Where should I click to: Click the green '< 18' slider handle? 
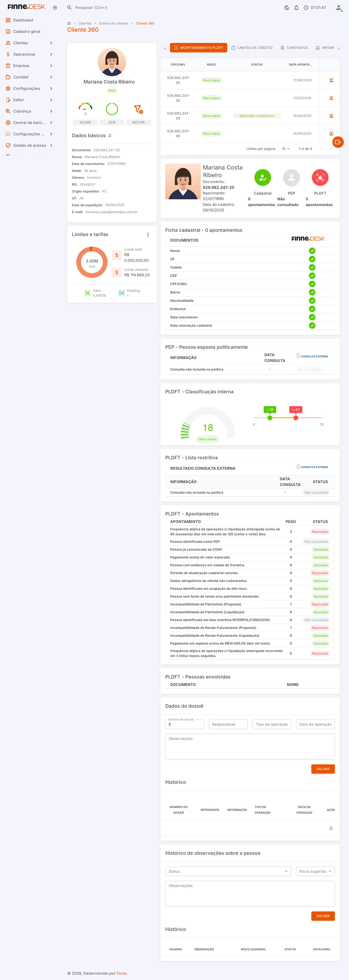[x=270, y=418]
